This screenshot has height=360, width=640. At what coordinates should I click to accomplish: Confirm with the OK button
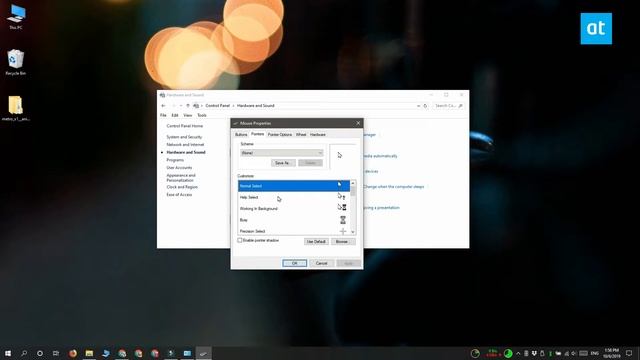pyautogui.click(x=294, y=263)
